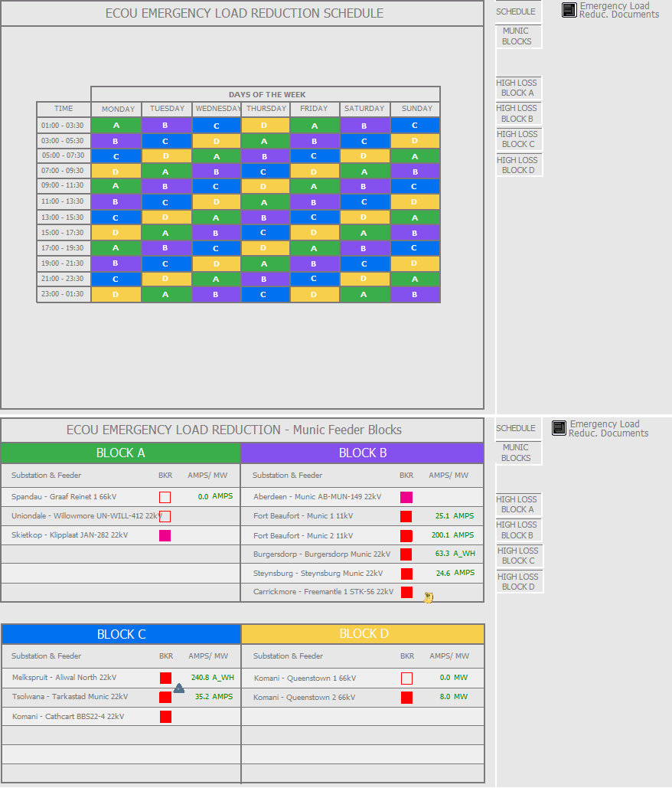Open documents icon beside Munic Feeder Blocks panel
The width and height of the screenshot is (672, 788).
[559, 428]
